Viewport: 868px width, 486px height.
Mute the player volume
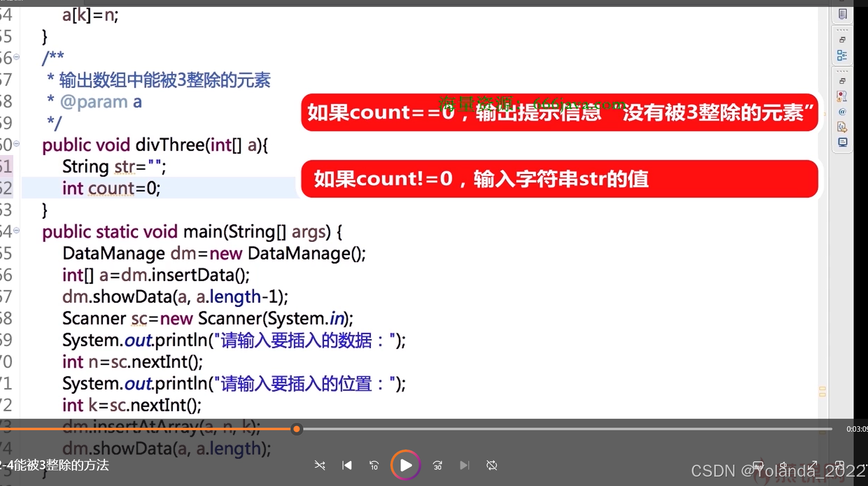(785, 466)
